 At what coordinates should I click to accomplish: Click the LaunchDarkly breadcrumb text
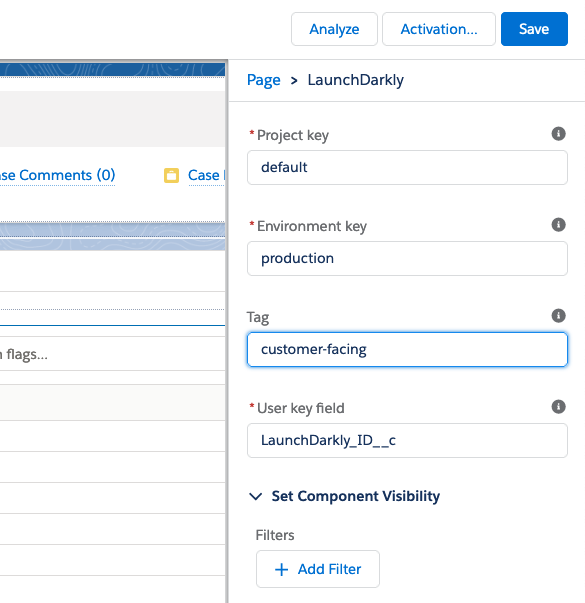coord(355,80)
